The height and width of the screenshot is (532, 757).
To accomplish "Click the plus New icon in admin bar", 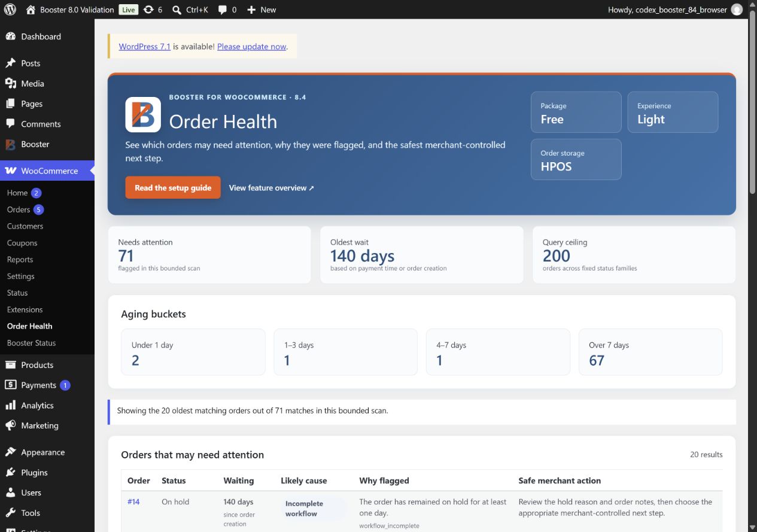I will 251,10.
